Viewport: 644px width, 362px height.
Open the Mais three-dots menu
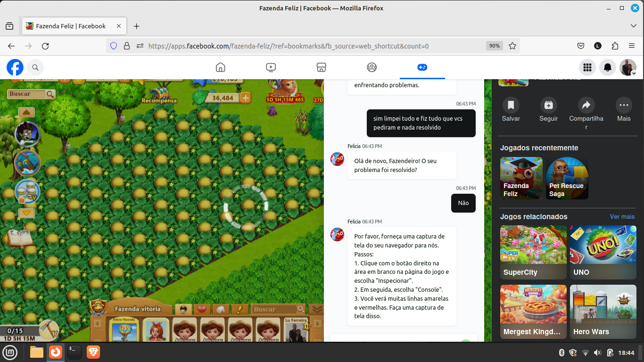624,110
